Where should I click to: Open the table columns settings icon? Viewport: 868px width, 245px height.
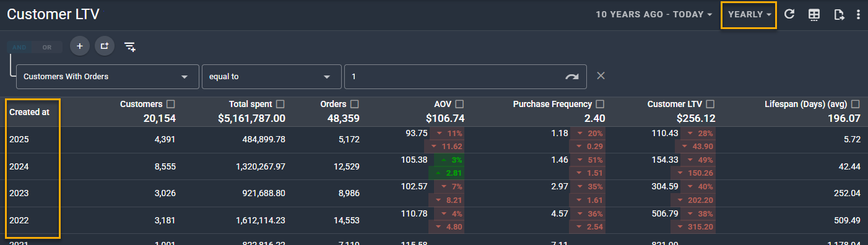tap(815, 14)
